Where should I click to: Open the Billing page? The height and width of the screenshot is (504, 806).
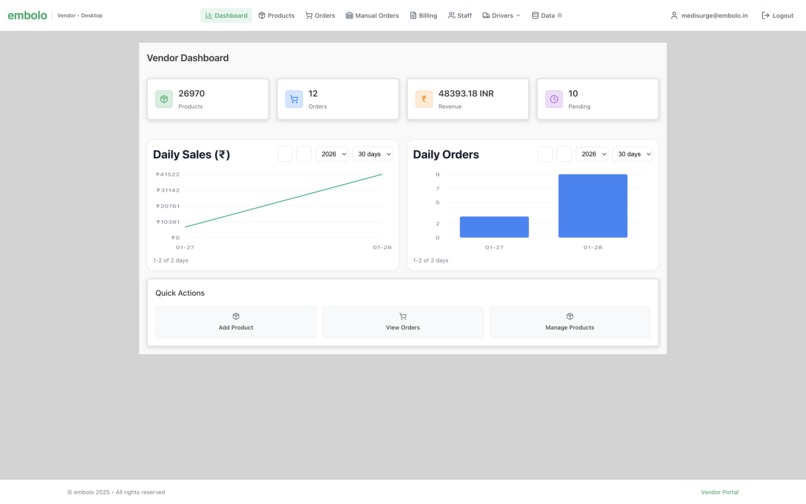pyautogui.click(x=424, y=15)
